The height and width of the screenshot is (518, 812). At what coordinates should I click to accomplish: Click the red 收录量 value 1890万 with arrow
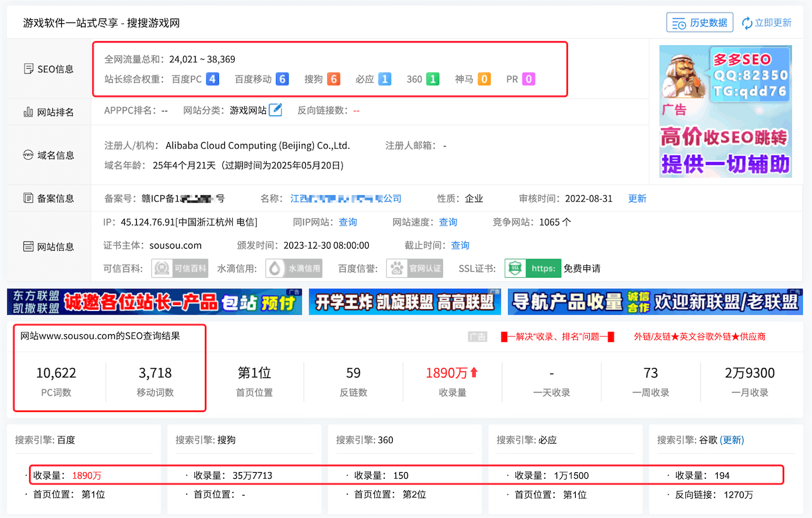coord(452,373)
